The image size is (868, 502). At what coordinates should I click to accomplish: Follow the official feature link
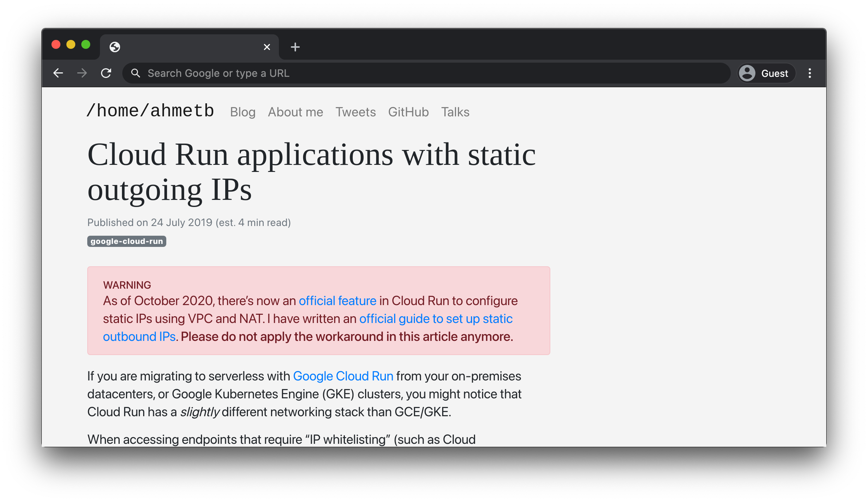point(337,301)
